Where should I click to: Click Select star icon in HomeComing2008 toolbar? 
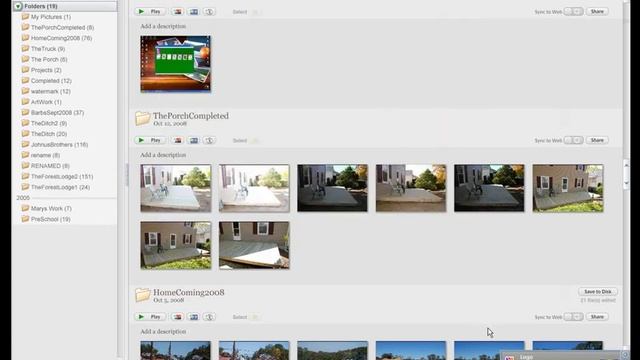[256, 317]
